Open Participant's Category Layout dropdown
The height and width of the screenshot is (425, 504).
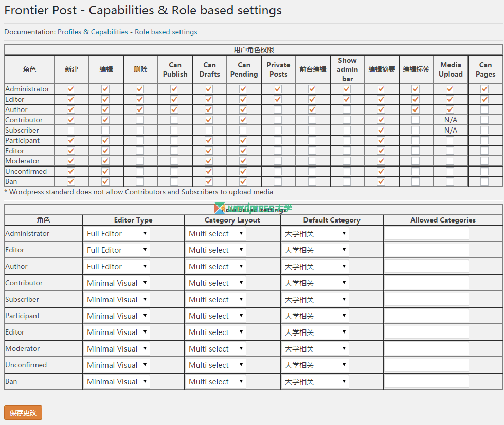(x=215, y=316)
